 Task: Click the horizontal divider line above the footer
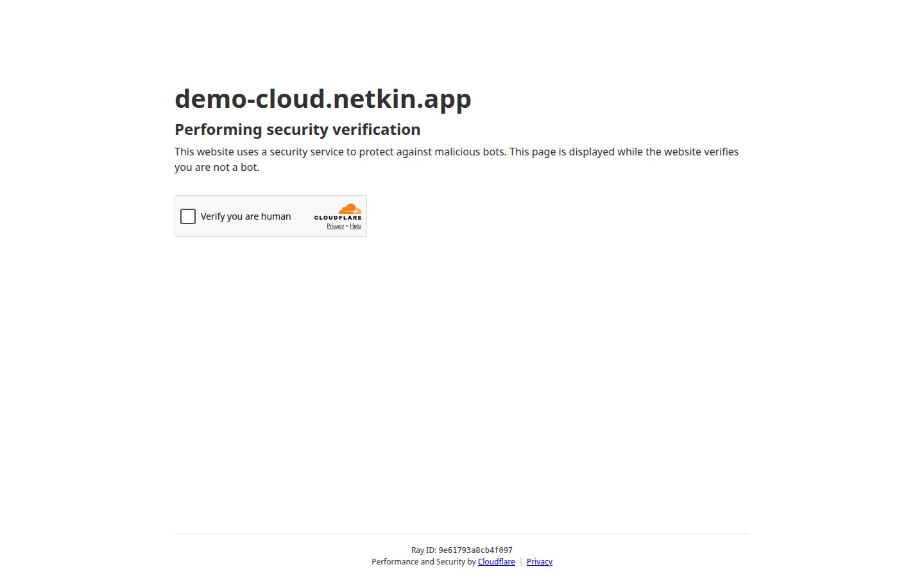(x=462, y=534)
